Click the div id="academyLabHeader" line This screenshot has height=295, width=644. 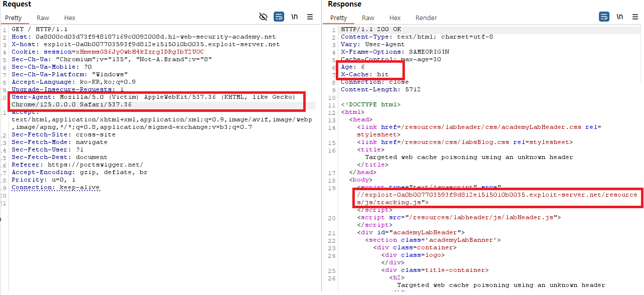(411, 232)
